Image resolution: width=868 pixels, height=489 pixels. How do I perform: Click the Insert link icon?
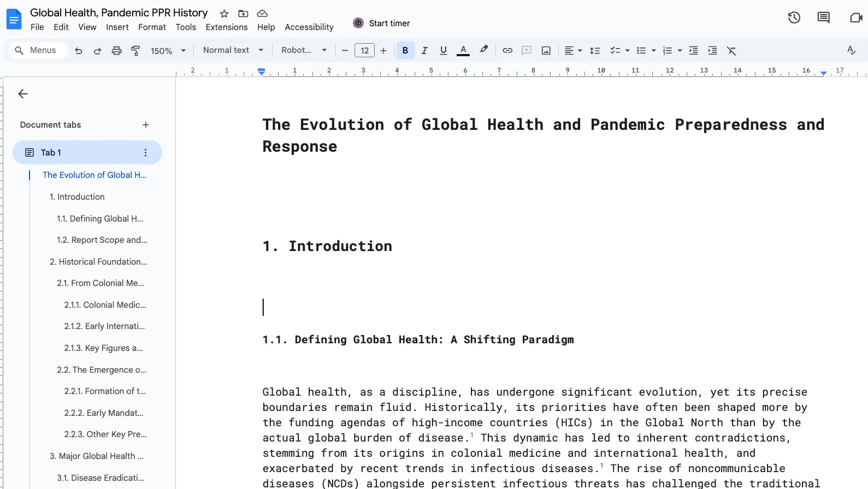(x=507, y=51)
